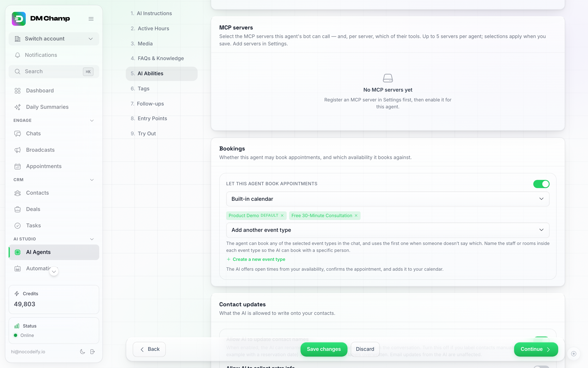The height and width of the screenshot is (368, 588).
Task: Click the Deals briefcase icon
Action: [x=18, y=209]
